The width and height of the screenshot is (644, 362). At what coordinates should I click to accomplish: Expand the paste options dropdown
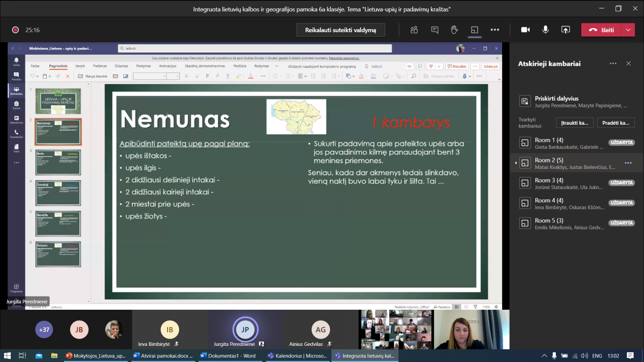click(x=50, y=76)
